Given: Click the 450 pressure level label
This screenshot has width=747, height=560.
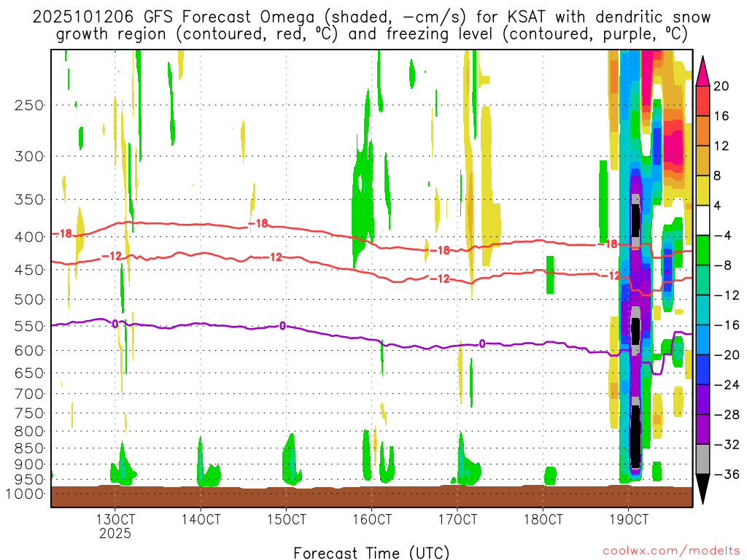Looking at the screenshot, I should [x=28, y=270].
